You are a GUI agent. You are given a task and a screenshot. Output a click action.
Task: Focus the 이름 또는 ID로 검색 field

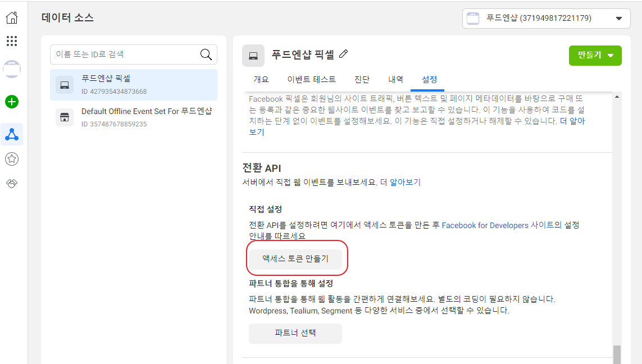(134, 54)
